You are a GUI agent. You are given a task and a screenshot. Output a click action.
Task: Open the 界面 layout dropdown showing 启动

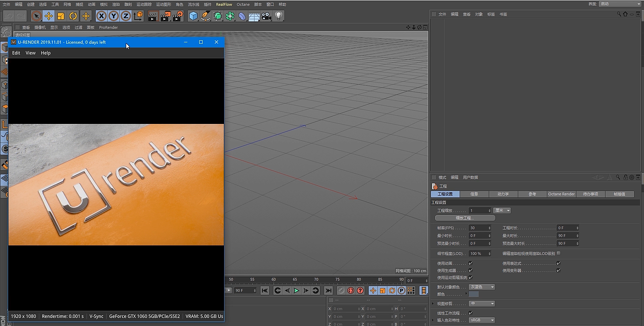[620, 4]
